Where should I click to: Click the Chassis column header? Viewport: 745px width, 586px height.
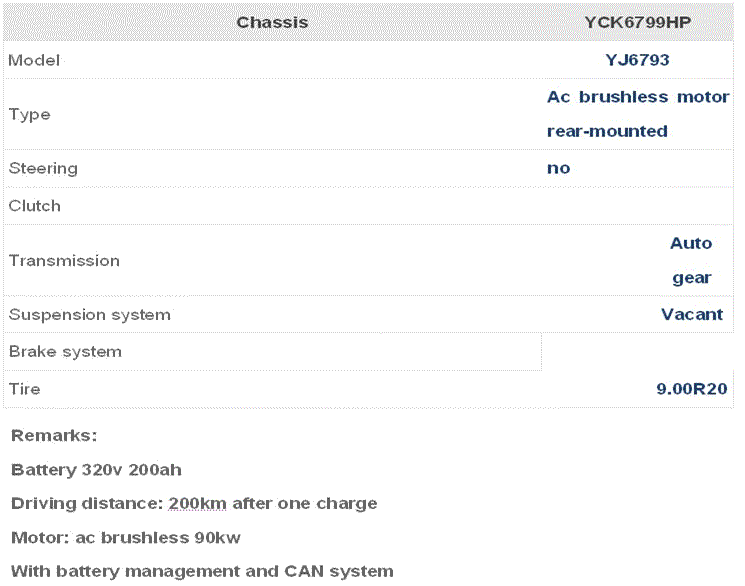pos(272,22)
